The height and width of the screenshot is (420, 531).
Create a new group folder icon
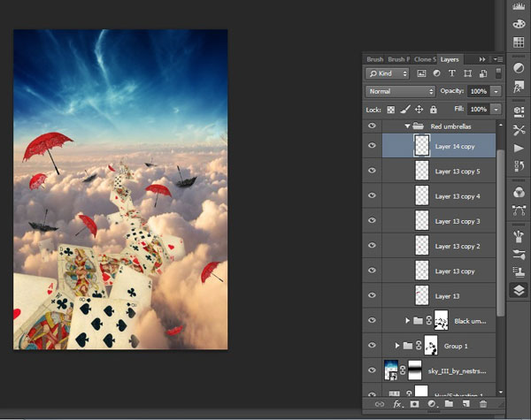point(449,403)
